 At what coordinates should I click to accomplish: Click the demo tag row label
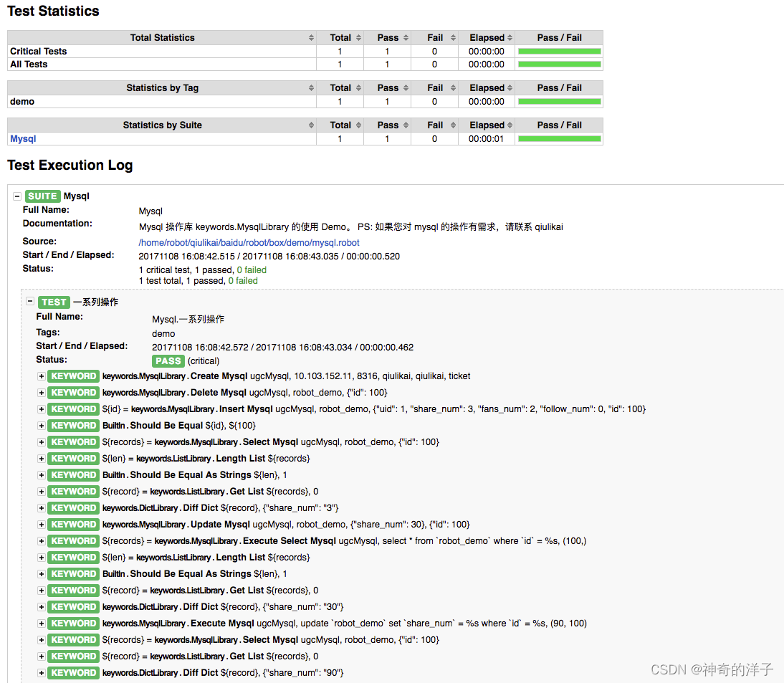22,102
